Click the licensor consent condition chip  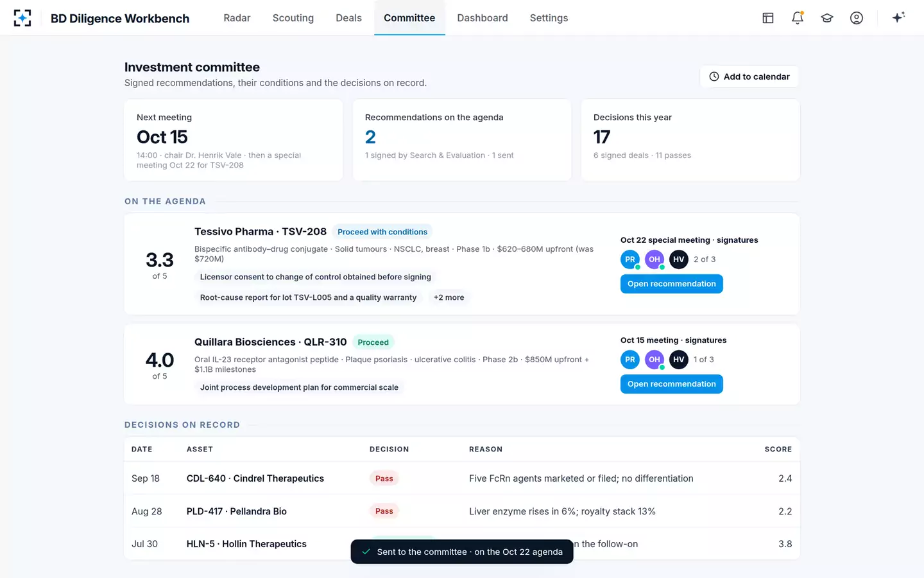(x=316, y=277)
